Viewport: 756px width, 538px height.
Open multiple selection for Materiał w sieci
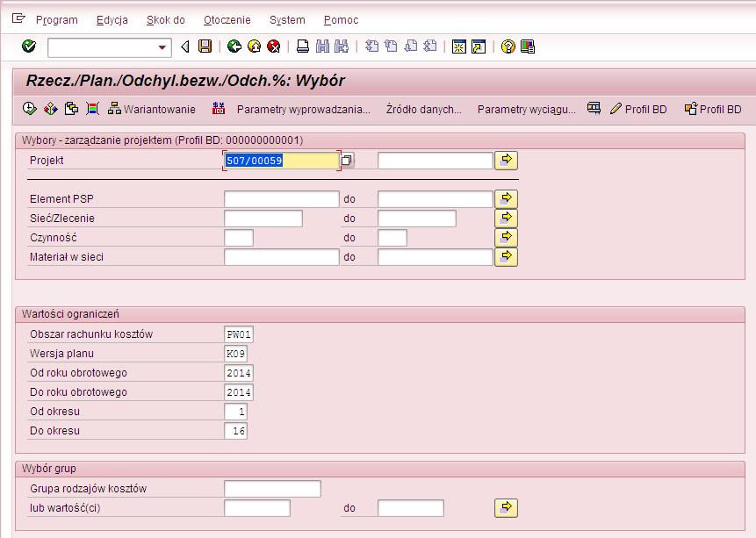click(507, 256)
